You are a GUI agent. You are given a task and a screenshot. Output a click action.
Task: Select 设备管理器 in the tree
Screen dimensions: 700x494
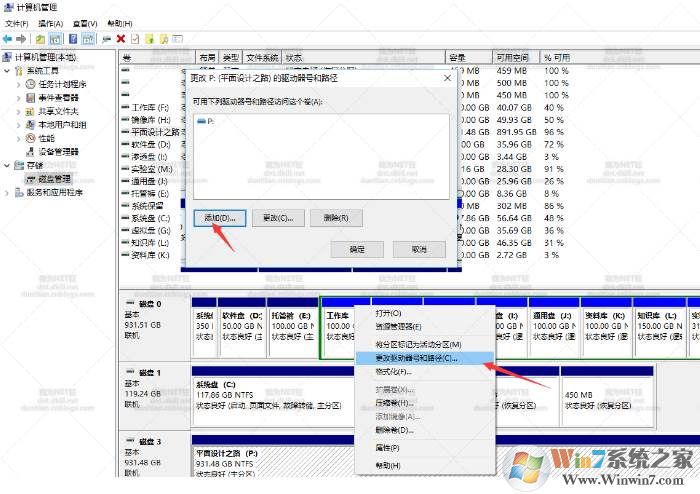point(58,152)
